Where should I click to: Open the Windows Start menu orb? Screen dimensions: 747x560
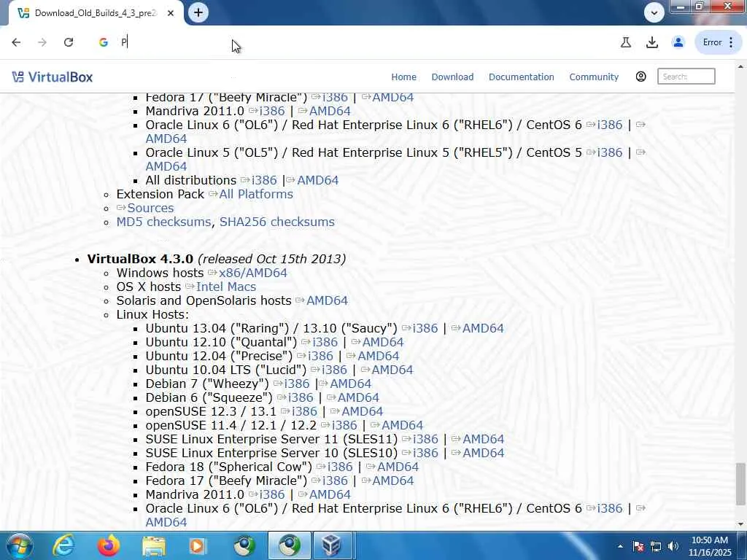tap(19, 545)
